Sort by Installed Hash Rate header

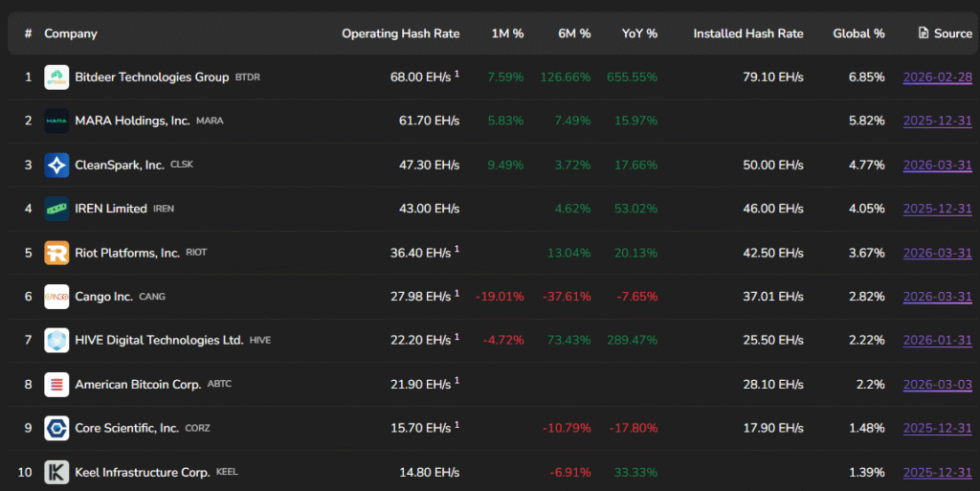click(747, 33)
